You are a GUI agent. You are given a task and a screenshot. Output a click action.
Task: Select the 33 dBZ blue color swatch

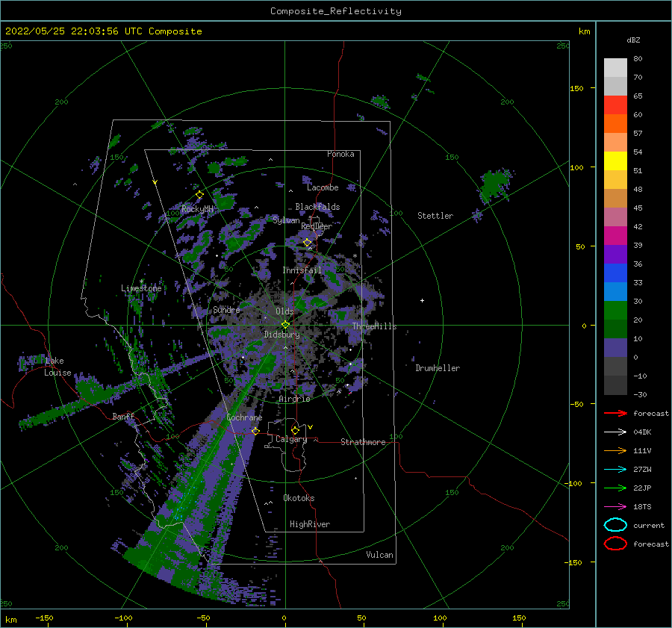click(615, 273)
